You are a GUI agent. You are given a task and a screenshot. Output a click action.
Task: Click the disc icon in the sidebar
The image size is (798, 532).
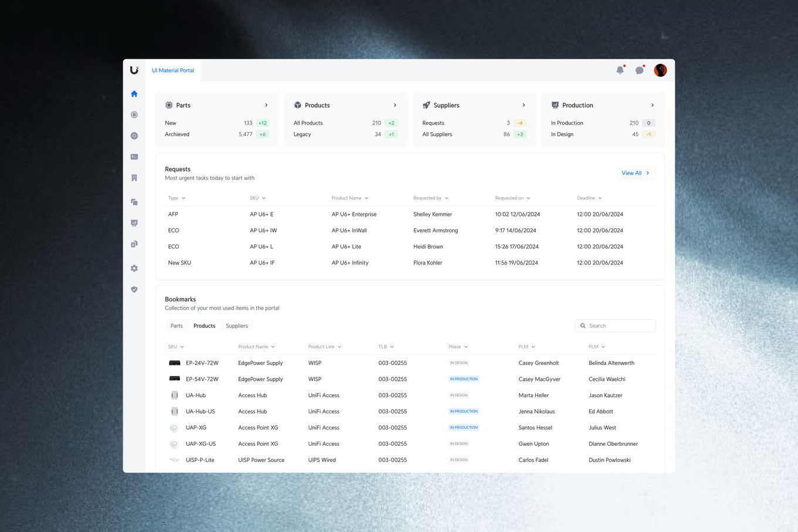tap(134, 135)
